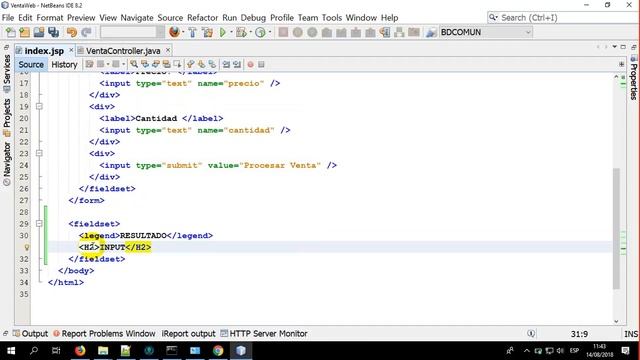Open the Report Problems Window

(104, 333)
